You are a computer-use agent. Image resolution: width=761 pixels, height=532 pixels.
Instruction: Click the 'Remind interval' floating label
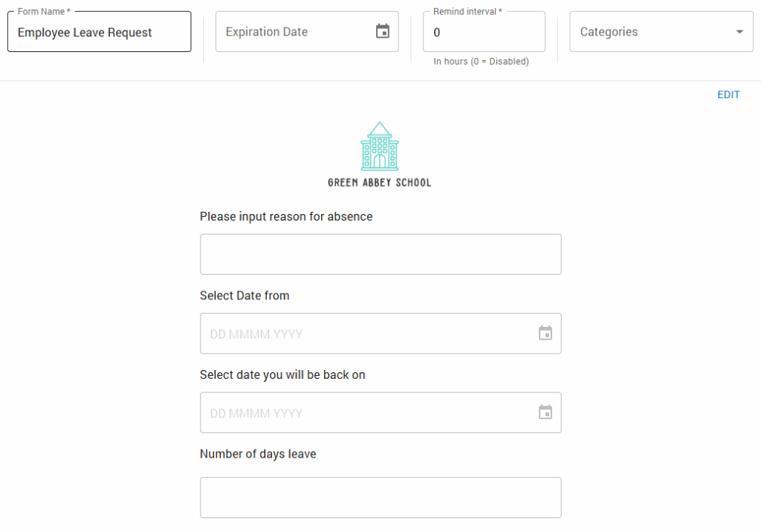point(467,12)
